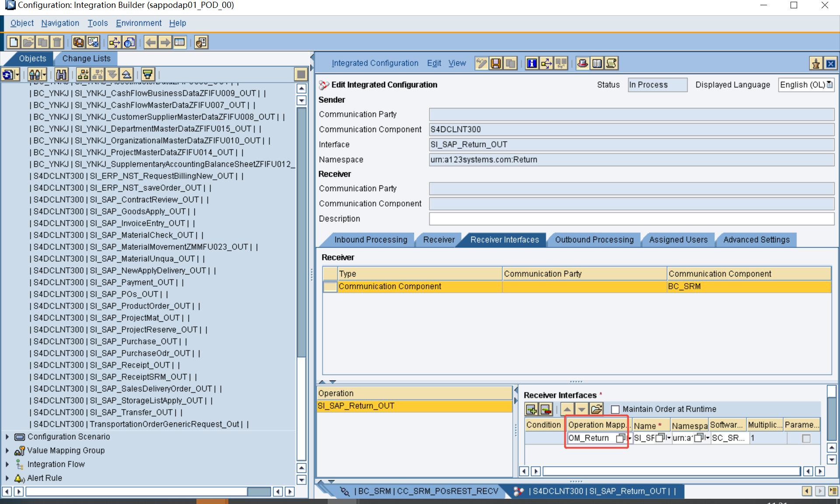Select SI_SAP_Transfer_OUT in the object tree
Screen dimensions: 840x504
(106, 413)
